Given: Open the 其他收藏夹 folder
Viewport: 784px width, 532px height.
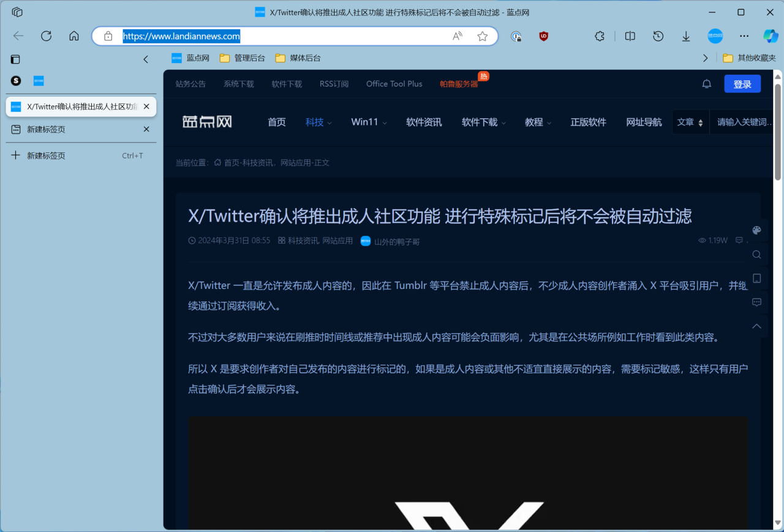Looking at the screenshot, I should (x=750, y=58).
